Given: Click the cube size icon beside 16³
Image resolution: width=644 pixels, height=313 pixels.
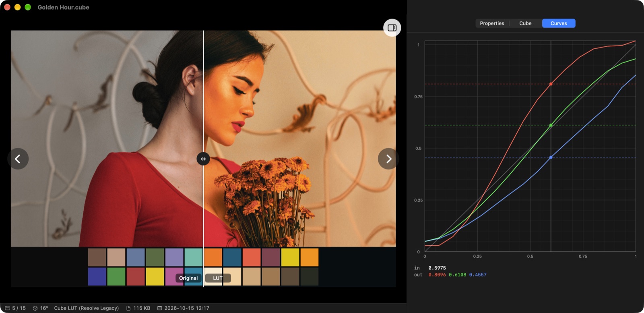Looking at the screenshot, I should 35,308.
